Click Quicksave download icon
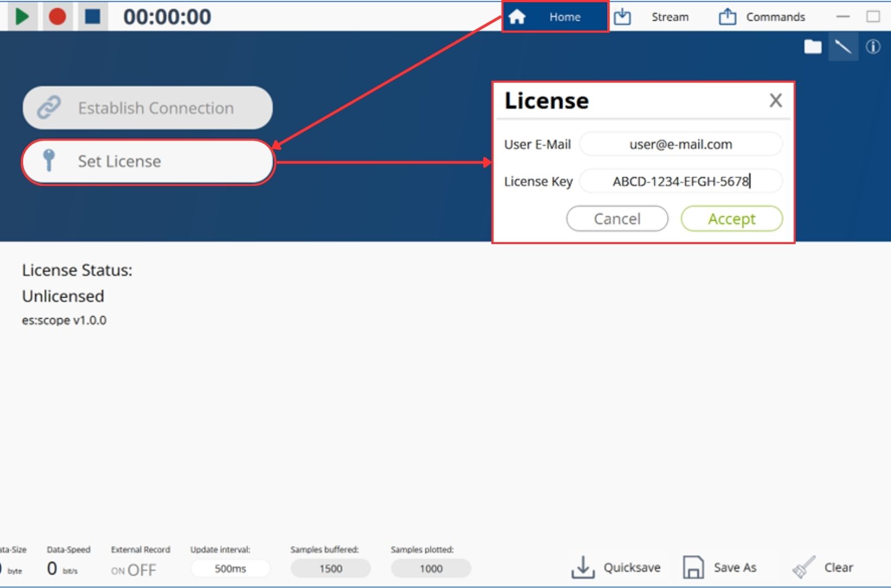This screenshot has width=891, height=588. pos(583,567)
